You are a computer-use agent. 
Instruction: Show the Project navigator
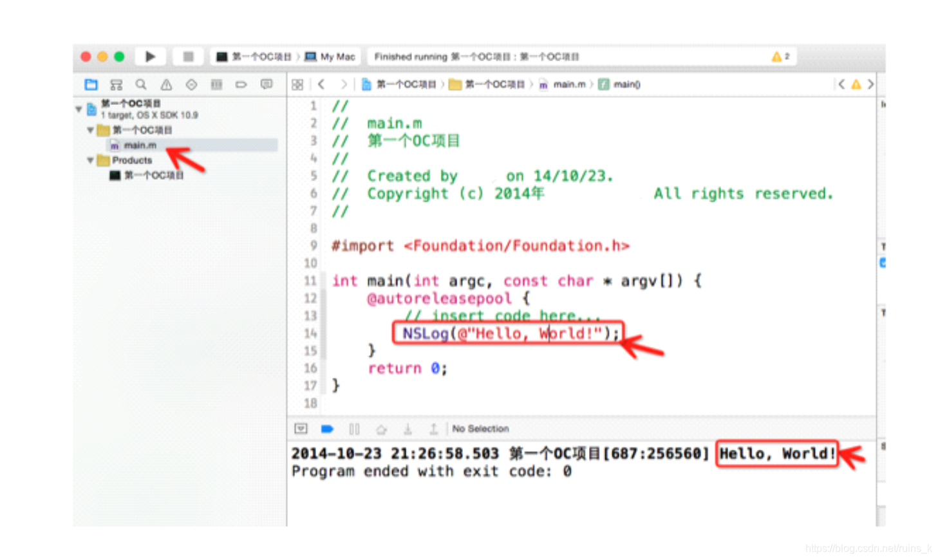click(x=91, y=84)
